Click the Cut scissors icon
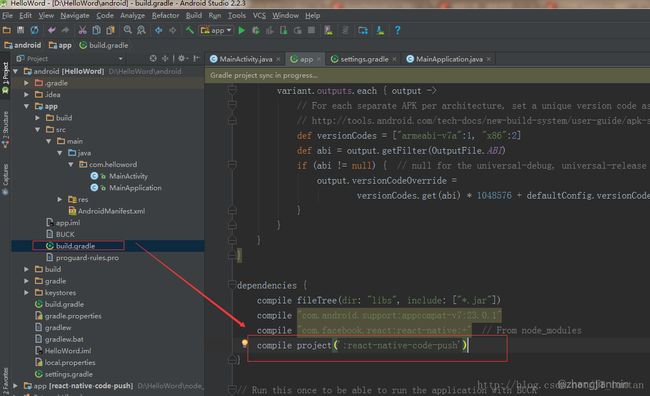 (x=82, y=30)
